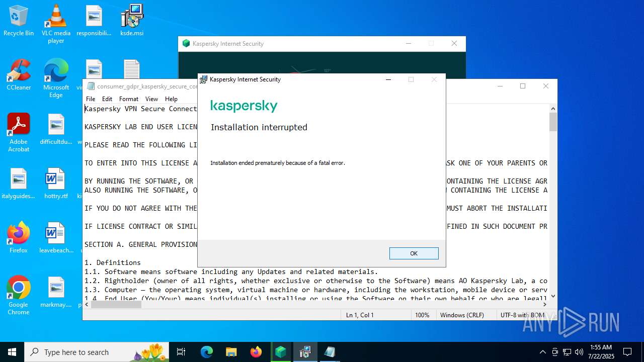Screen dimensions: 644x362
Task: Maximize the Notepad window
Action: click(x=523, y=86)
